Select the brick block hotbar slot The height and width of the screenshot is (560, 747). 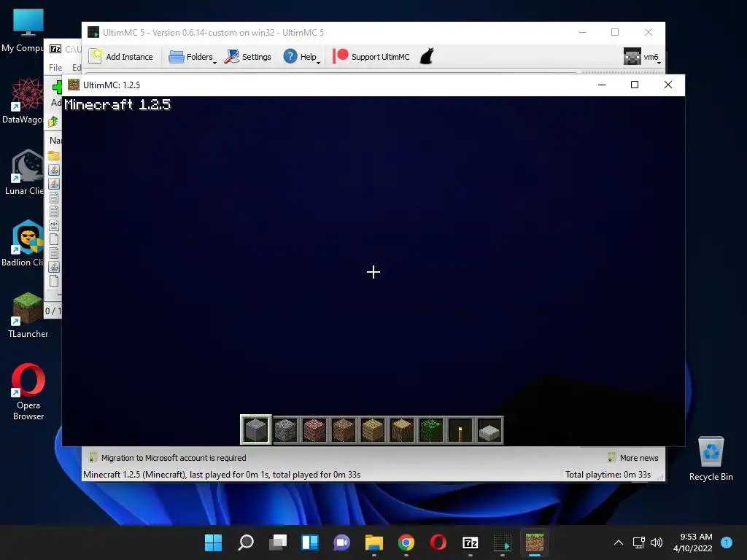click(x=314, y=430)
